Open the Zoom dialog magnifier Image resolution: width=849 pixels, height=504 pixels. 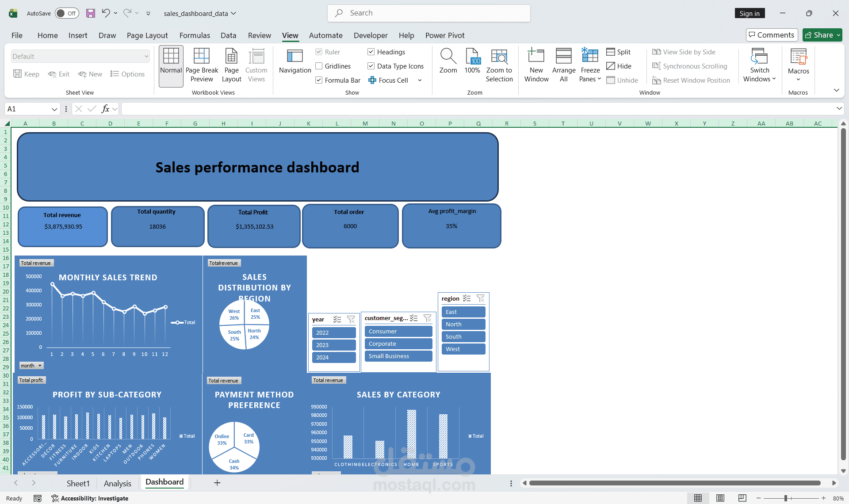448,62
